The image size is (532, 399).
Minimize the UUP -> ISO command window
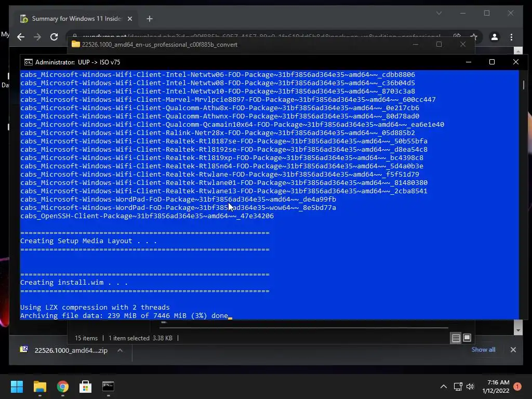(468, 62)
